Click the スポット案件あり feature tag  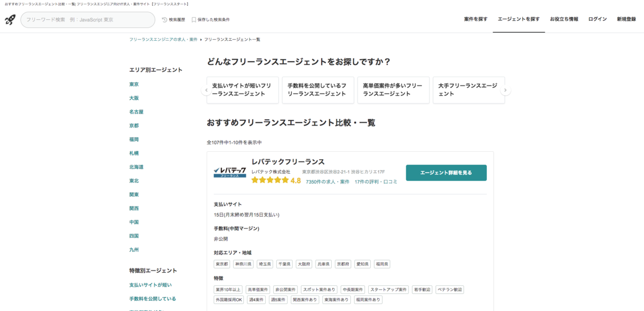pyautogui.click(x=319, y=290)
